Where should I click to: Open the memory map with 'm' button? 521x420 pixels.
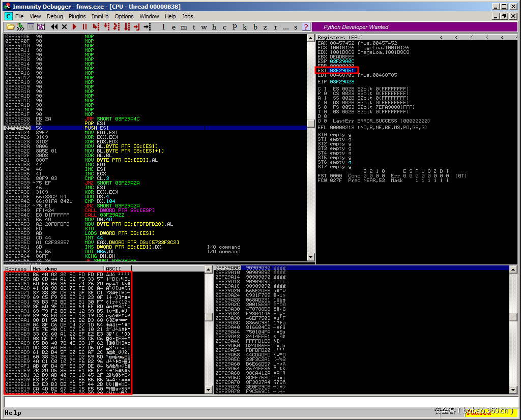184,27
